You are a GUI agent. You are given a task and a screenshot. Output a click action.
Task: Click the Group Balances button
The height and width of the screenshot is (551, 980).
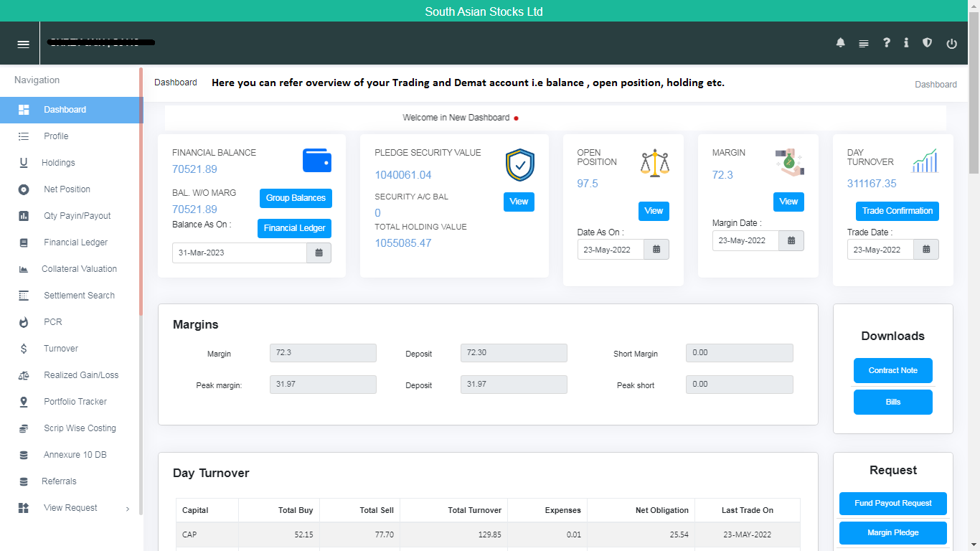(x=296, y=198)
